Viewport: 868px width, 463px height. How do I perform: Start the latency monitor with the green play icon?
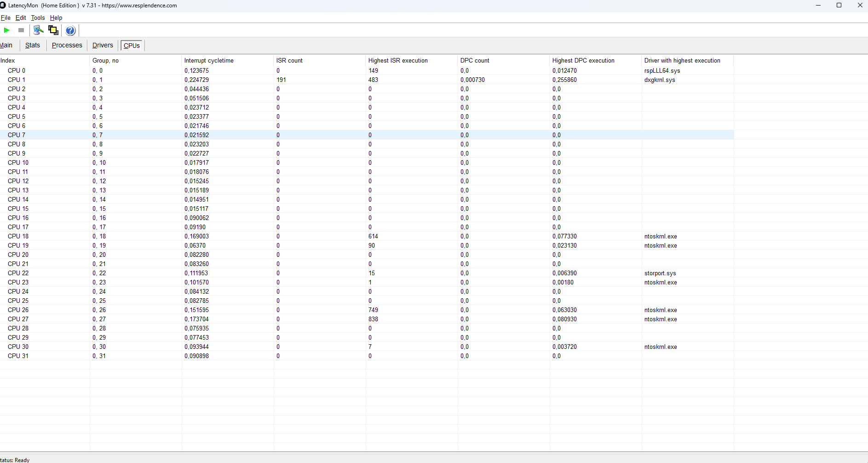(x=7, y=30)
